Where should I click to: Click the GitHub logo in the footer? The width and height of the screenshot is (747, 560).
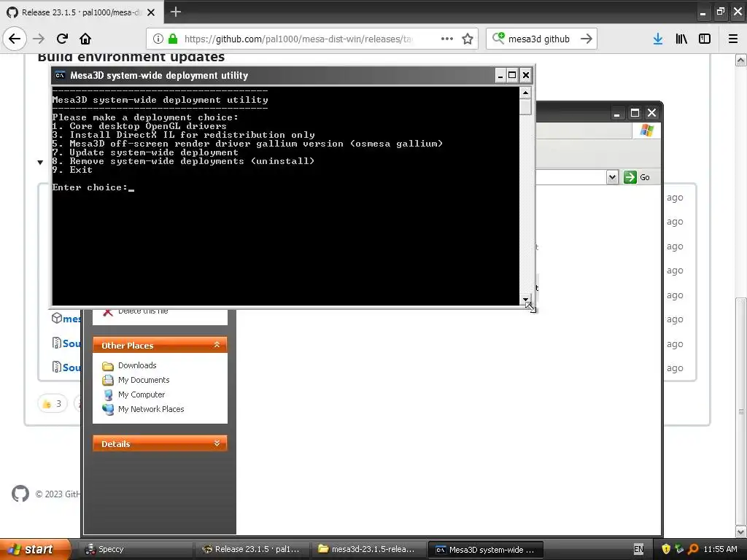pos(20,494)
